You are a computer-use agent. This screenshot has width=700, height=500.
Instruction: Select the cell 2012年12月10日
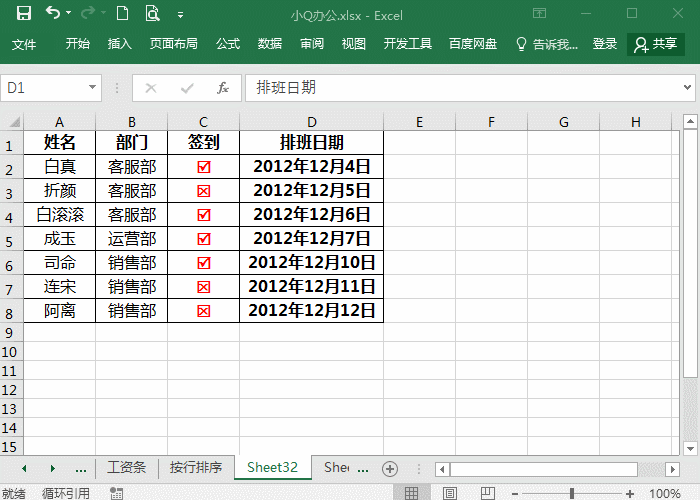pyautogui.click(x=312, y=262)
